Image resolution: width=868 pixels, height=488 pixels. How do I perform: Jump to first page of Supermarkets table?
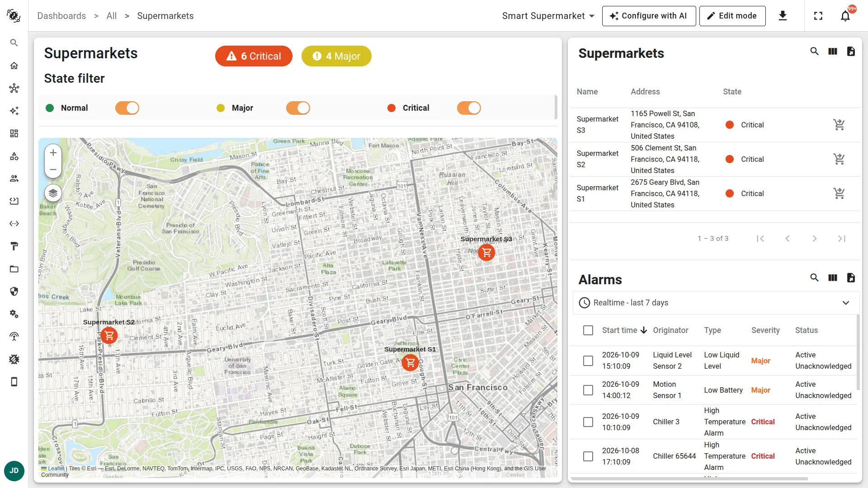click(x=760, y=239)
